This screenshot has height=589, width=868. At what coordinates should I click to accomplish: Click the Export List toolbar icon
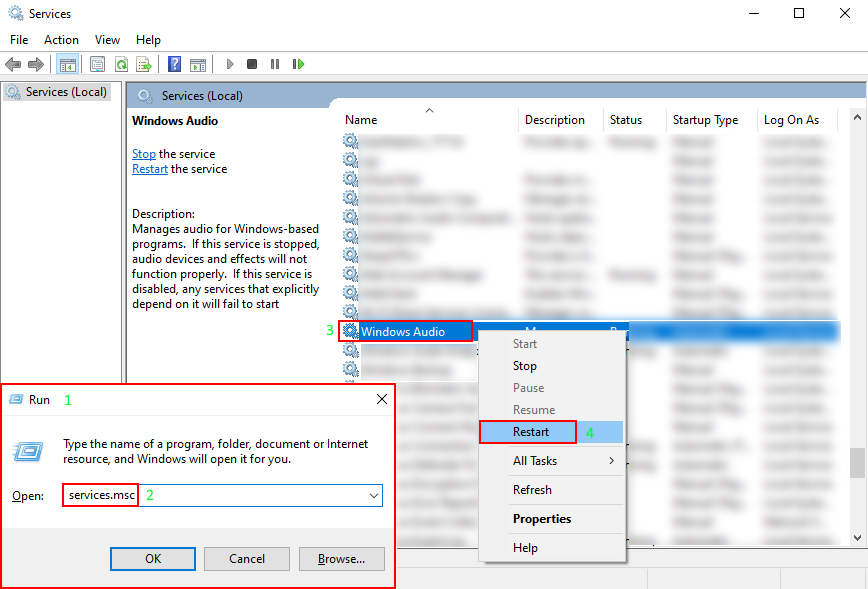[144, 64]
